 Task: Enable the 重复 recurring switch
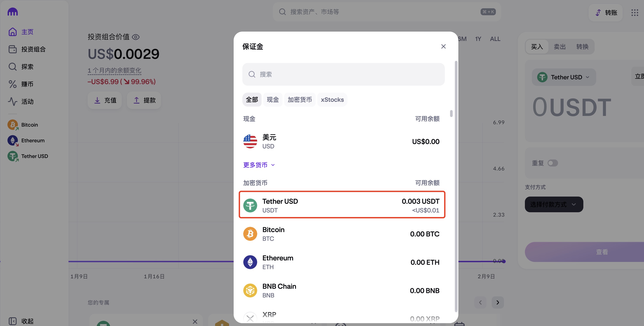[x=553, y=163]
